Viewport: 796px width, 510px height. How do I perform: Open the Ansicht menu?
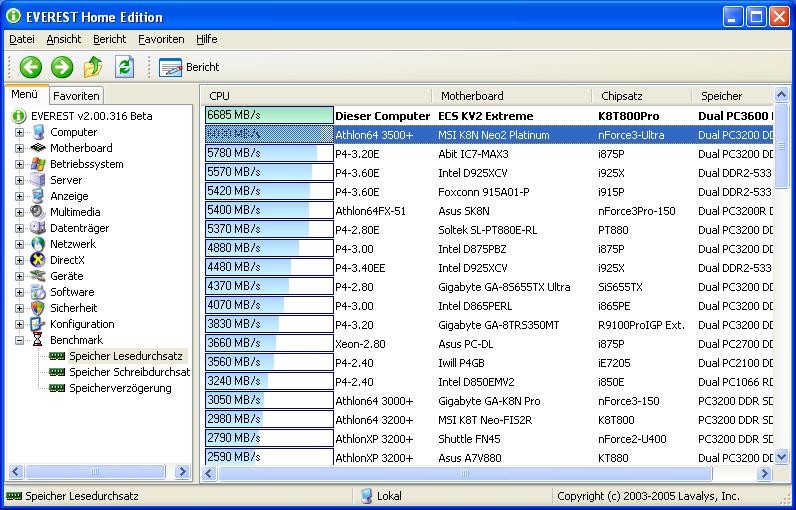[x=63, y=39]
